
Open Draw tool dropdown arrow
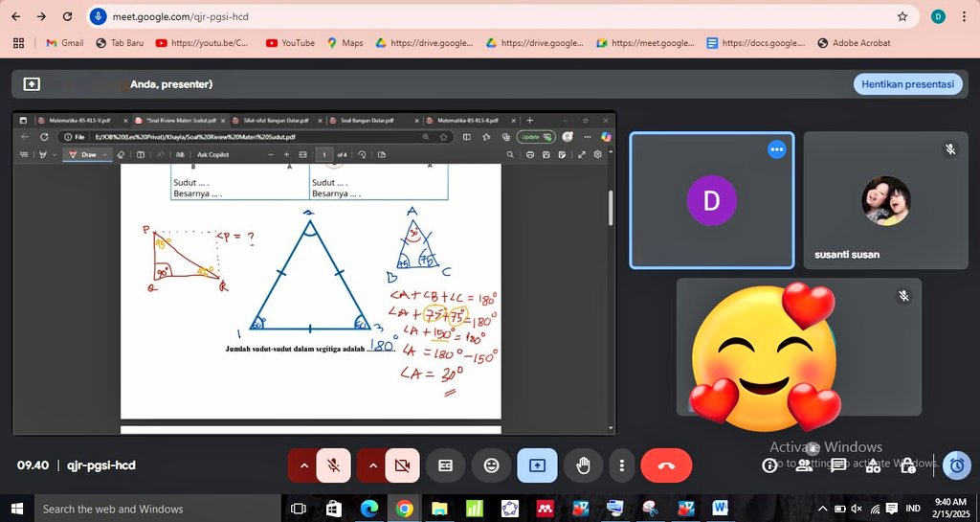[105, 154]
